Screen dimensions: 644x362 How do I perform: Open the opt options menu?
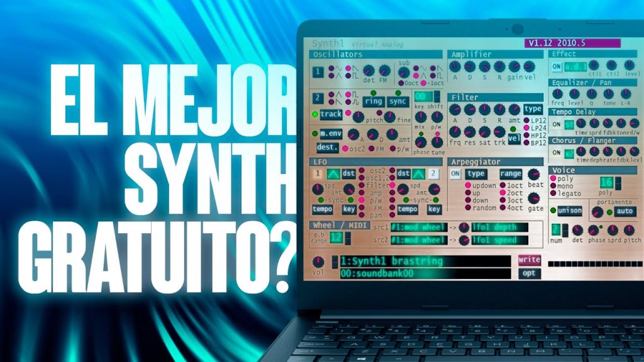pos(528,273)
